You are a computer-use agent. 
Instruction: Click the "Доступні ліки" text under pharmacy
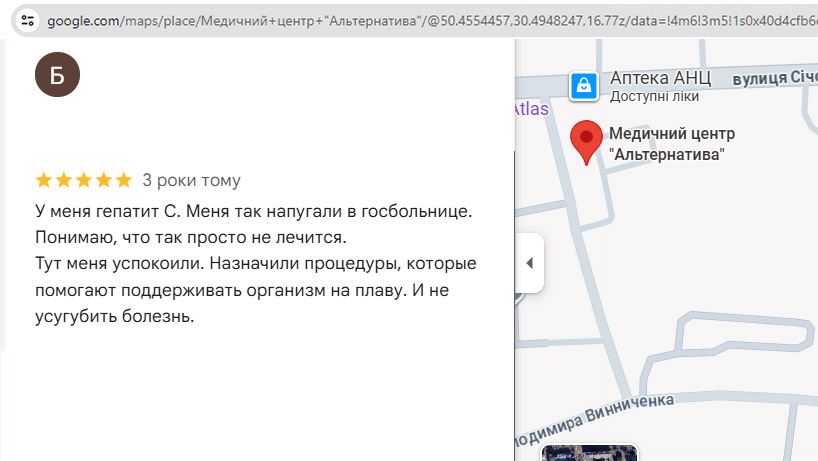(654, 97)
